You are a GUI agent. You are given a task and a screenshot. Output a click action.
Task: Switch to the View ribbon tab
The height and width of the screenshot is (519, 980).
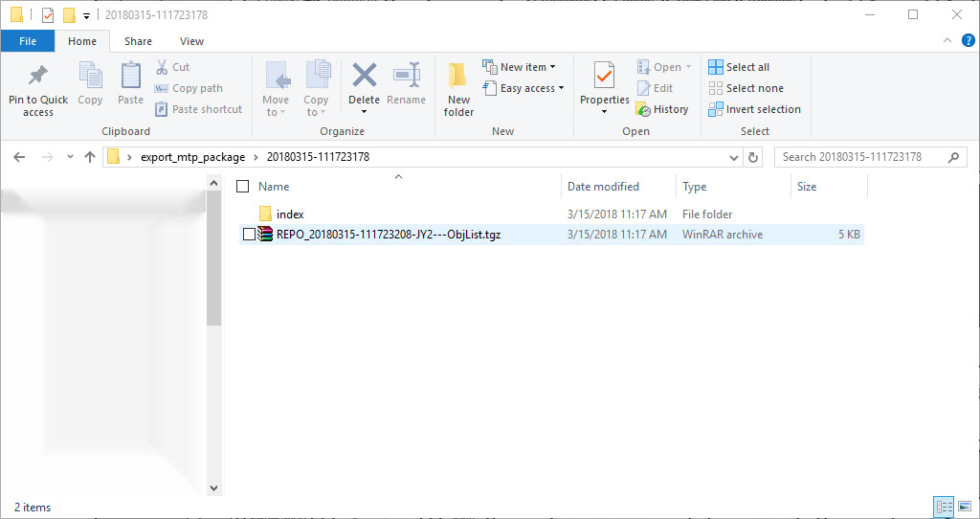(x=191, y=41)
